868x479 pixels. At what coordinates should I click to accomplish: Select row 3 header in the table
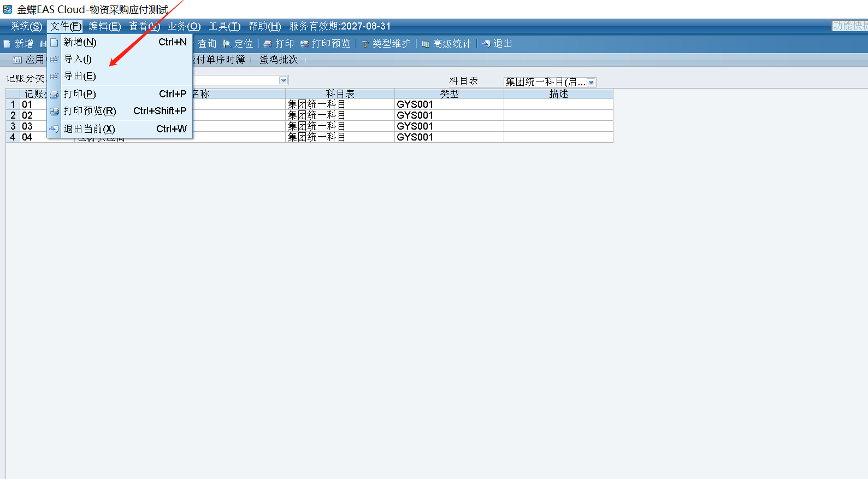coord(13,126)
